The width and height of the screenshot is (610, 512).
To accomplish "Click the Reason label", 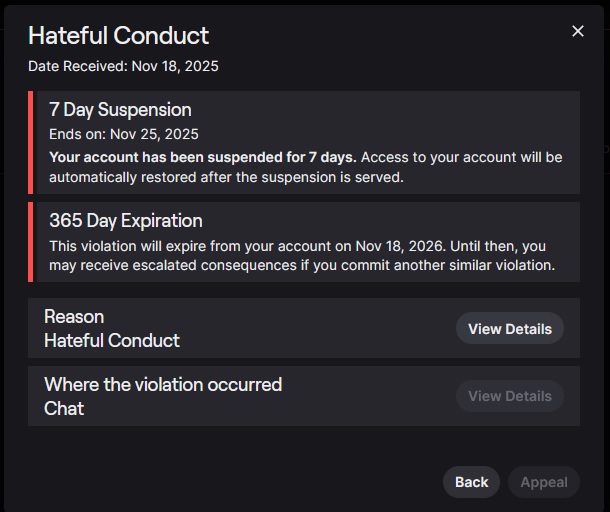I will (74, 316).
